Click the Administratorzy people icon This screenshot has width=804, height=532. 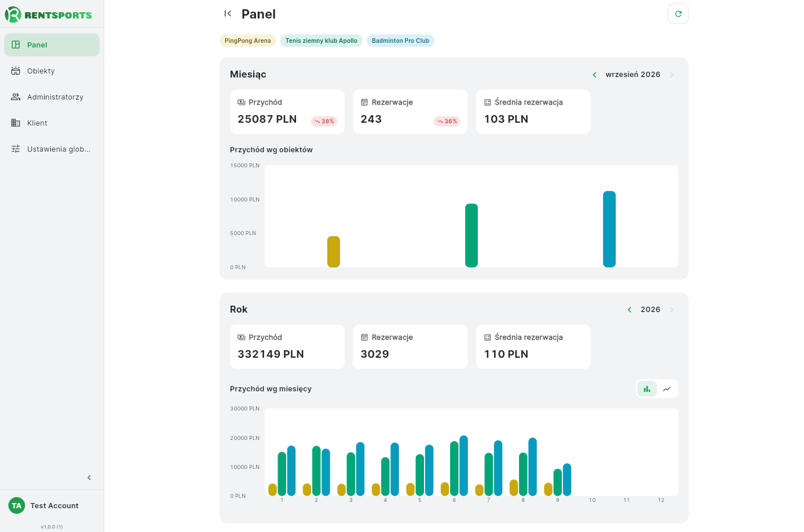coord(16,97)
